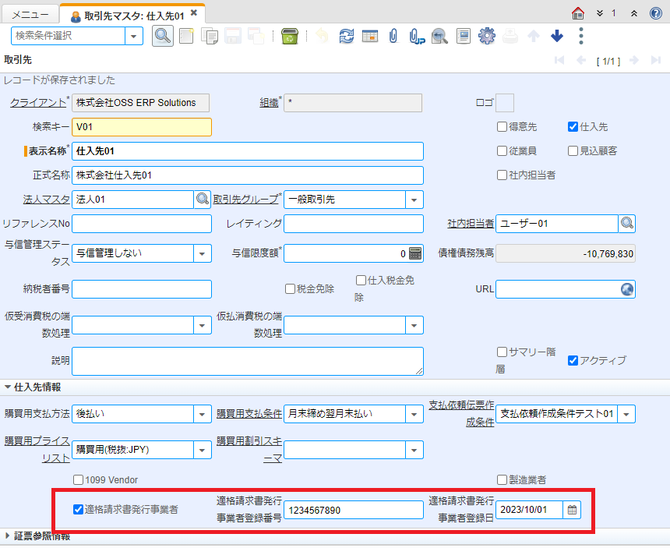Uncheck 適格請求書発行事業者 checkbox

pos(78,510)
